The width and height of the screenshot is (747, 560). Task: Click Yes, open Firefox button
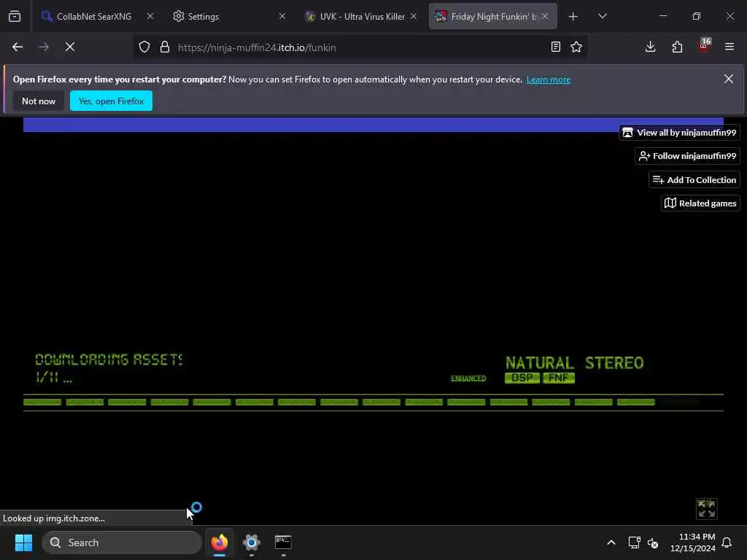click(x=111, y=101)
